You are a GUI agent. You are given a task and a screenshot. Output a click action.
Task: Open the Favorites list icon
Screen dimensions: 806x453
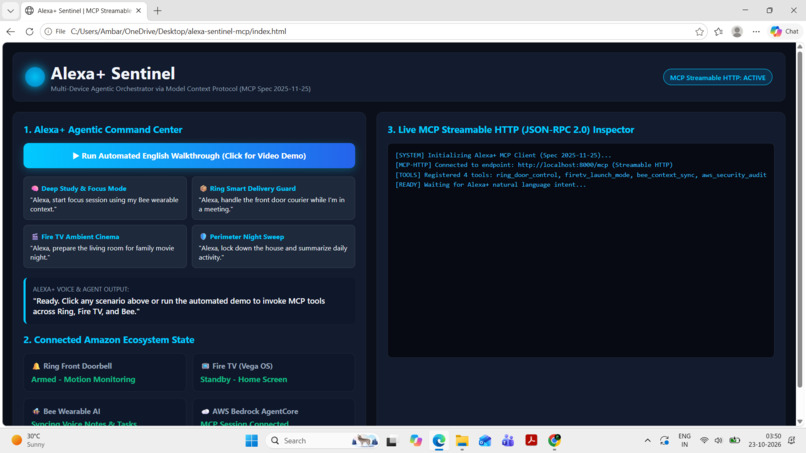tap(718, 32)
